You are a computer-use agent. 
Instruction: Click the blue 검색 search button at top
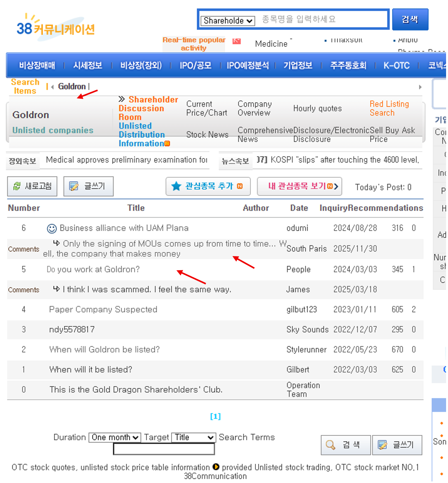pyautogui.click(x=410, y=20)
